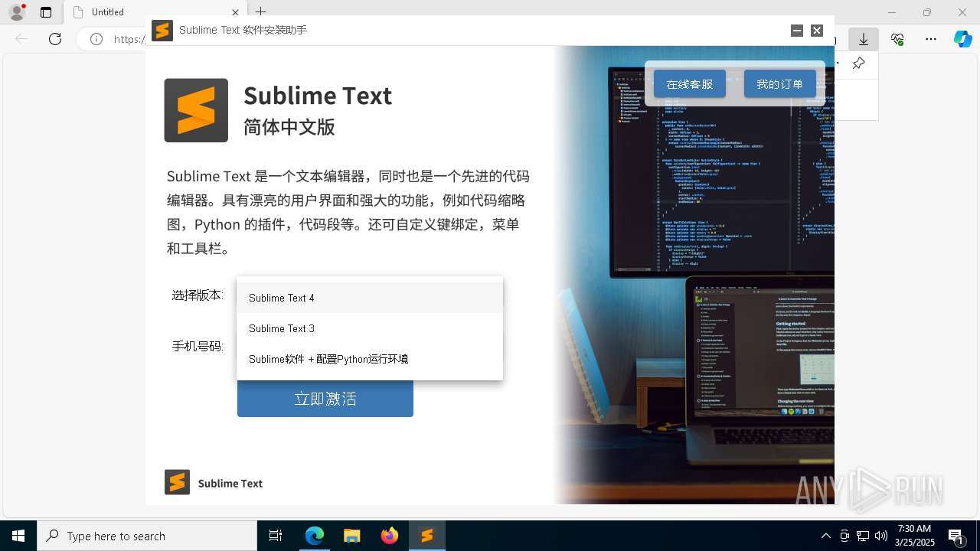This screenshot has width=980, height=551.
Task: Close the Sublime Text installer window
Action: 817,31
